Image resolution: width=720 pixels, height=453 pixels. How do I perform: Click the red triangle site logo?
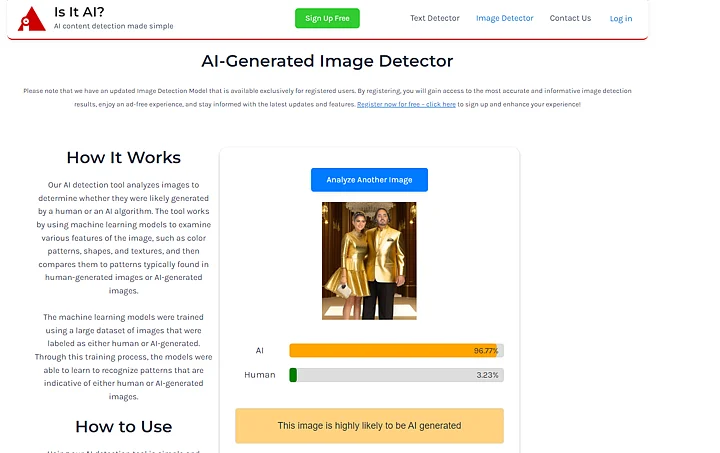[32, 18]
